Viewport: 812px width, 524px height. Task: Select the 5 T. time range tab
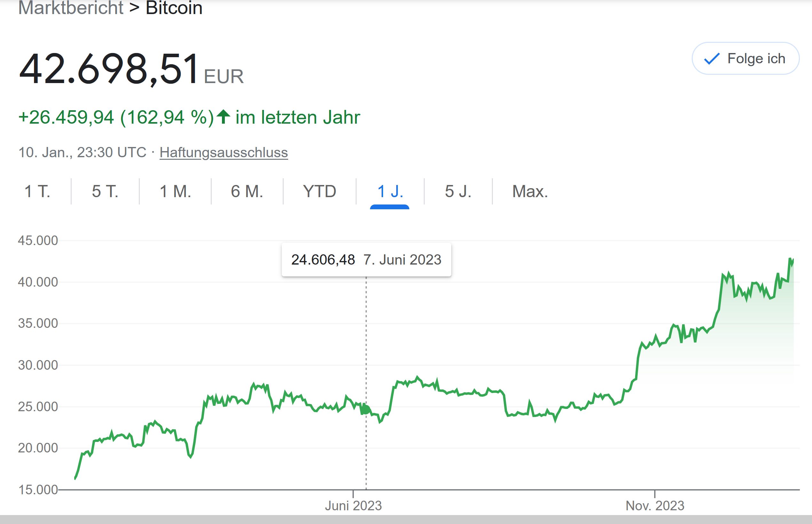105,191
